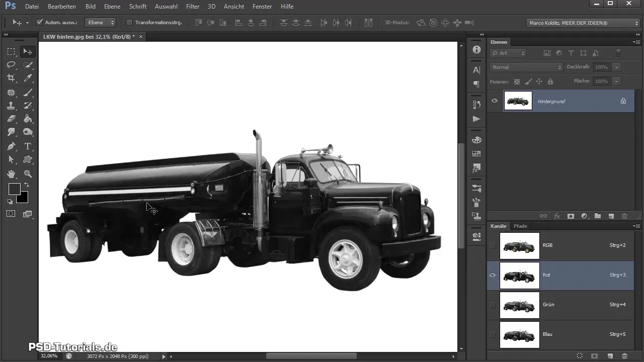Click the foreground color swatch
Screen dimensions: 644x362
click(14, 189)
